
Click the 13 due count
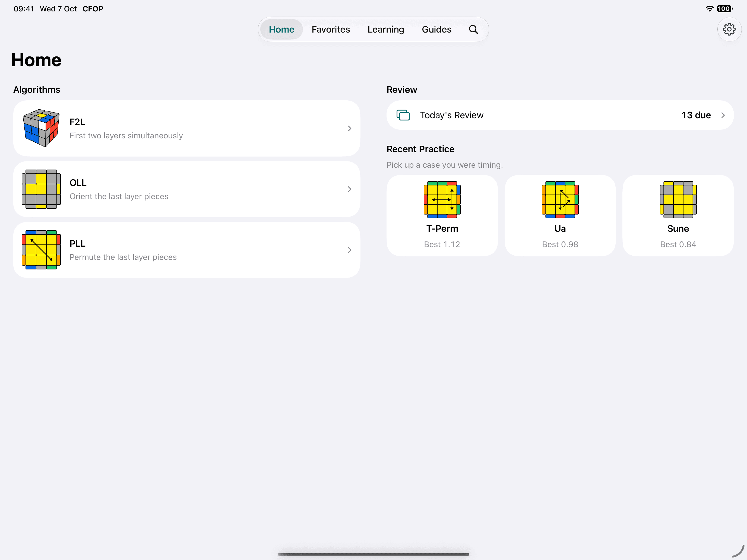696,115
